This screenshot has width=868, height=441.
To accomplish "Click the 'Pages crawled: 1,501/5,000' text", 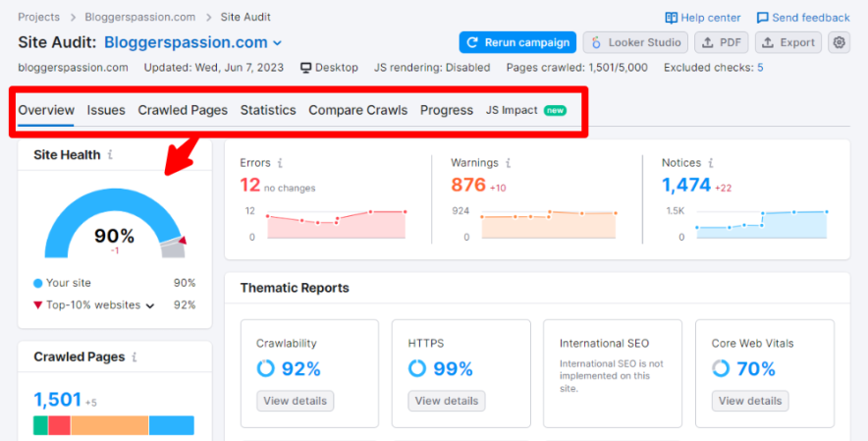I will pyautogui.click(x=576, y=68).
